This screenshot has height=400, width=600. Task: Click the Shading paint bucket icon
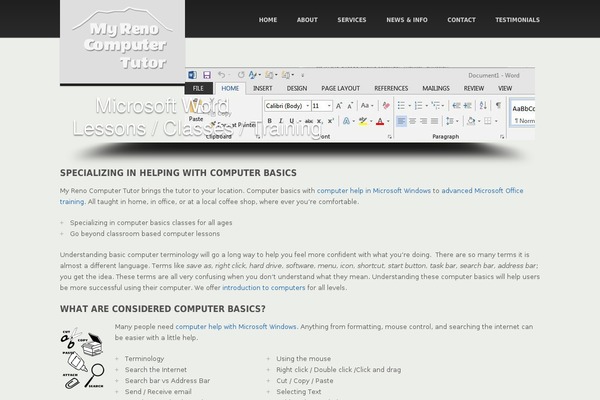pos(471,121)
